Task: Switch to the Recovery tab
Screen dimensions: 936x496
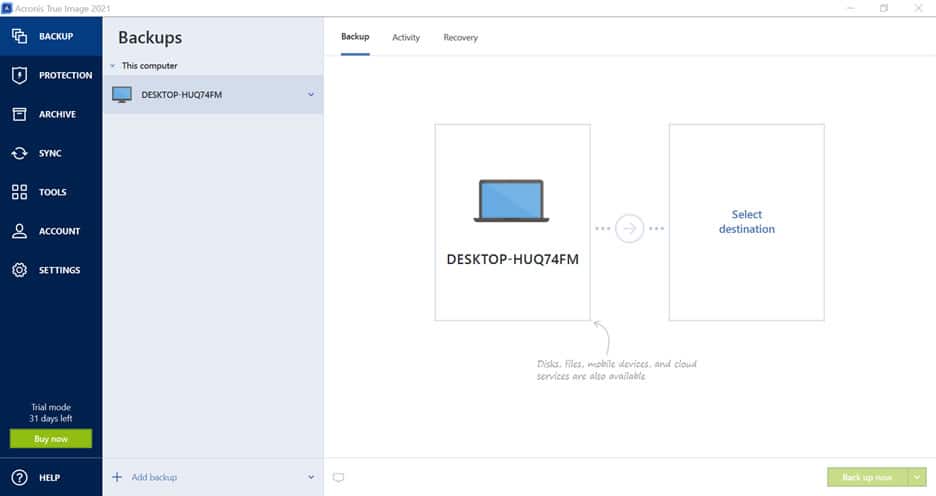Action: [x=460, y=37]
